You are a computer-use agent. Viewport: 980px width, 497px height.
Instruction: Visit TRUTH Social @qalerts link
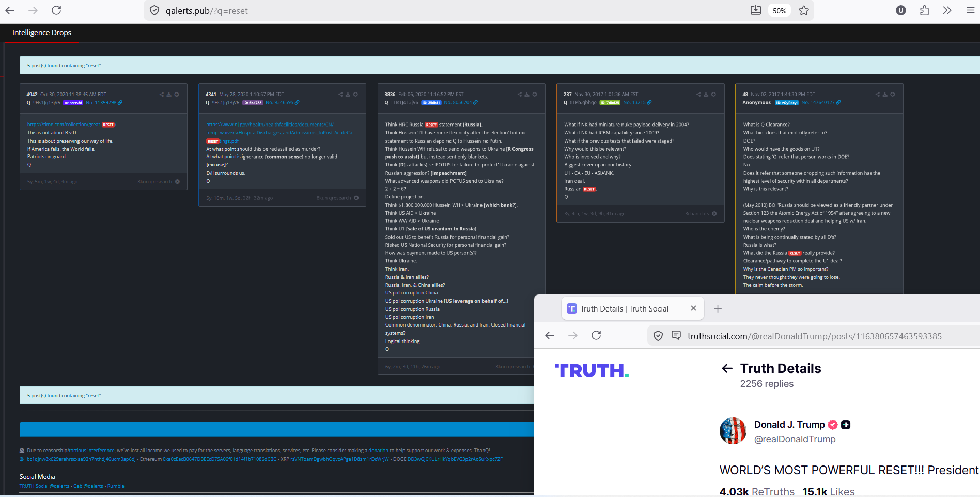(44, 486)
